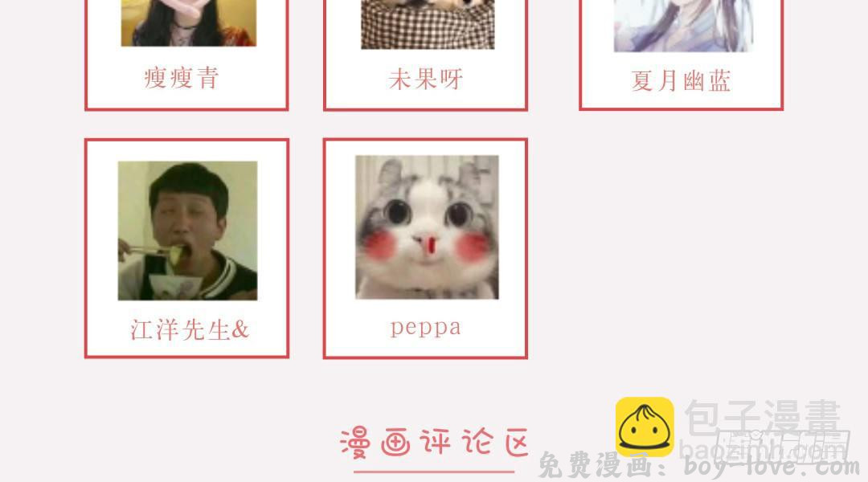Viewport: 868px width, 482px height.
Task: Select the 夏月幽蓝 anime avatar image
Action: (684, 26)
